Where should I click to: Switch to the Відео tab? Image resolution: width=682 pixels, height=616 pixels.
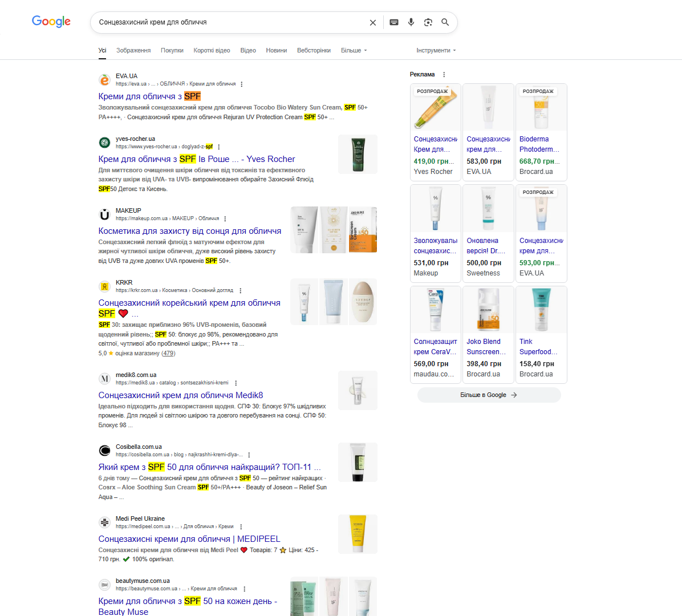tap(248, 50)
